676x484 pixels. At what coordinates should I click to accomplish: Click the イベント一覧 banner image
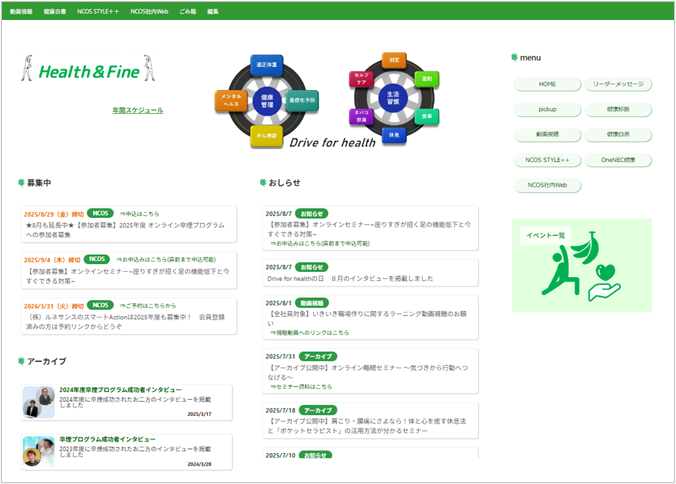tap(581, 266)
